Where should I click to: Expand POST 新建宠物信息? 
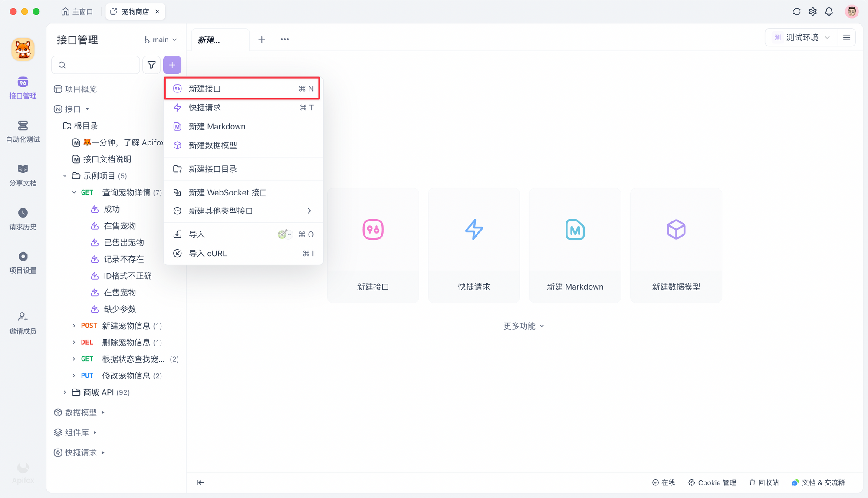[74, 326]
